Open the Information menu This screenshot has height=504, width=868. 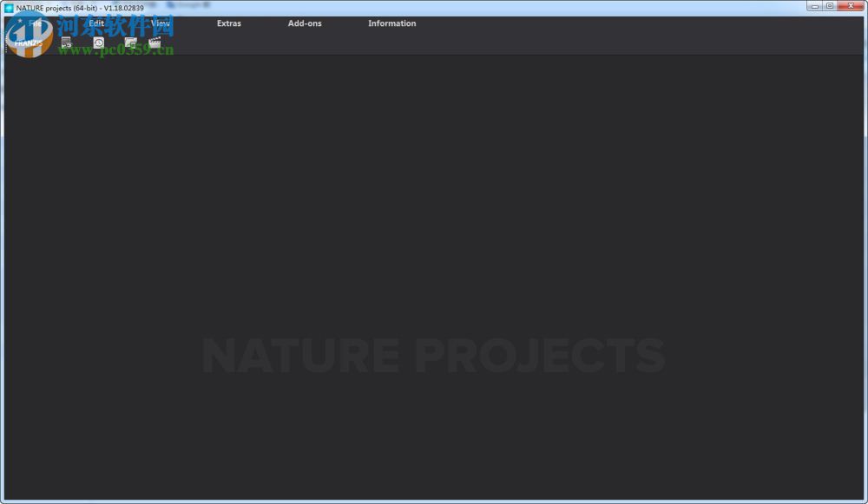click(391, 23)
